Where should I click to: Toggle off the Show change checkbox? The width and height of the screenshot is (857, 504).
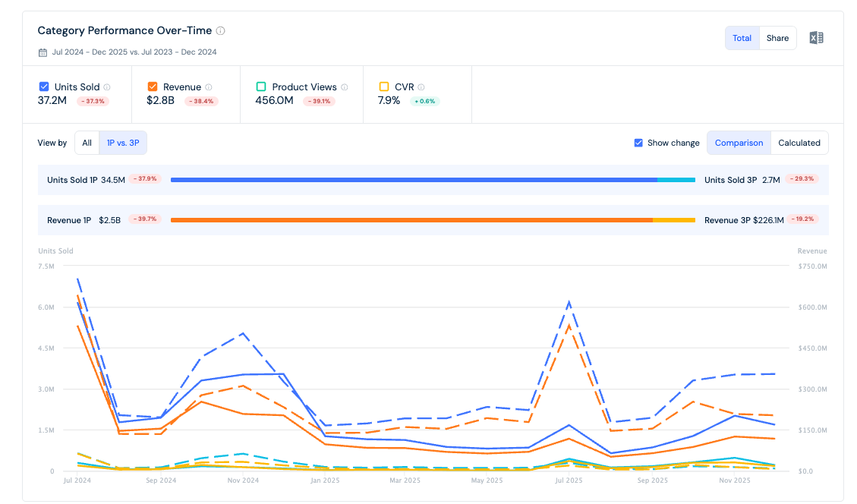point(638,143)
